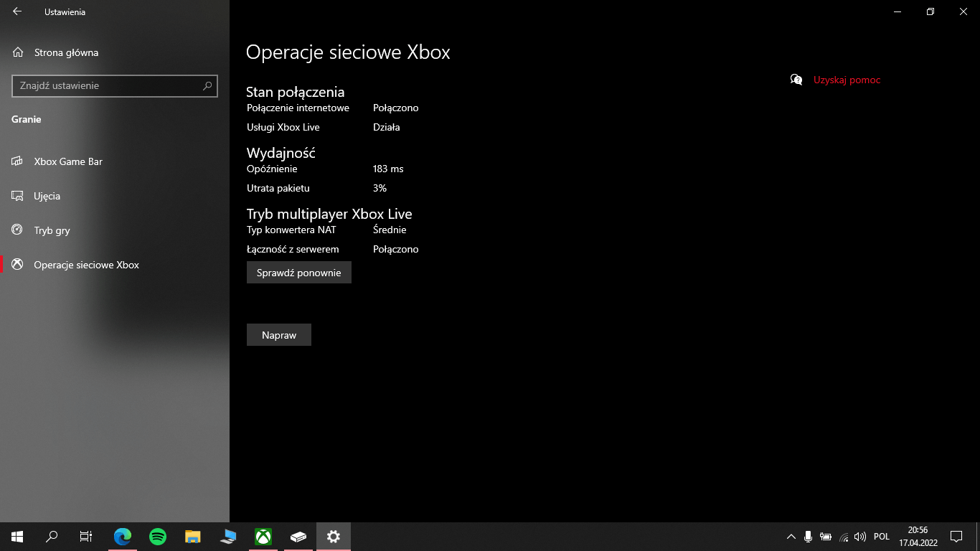Click the Ustawienia window title
The image size is (980, 551).
65,12
